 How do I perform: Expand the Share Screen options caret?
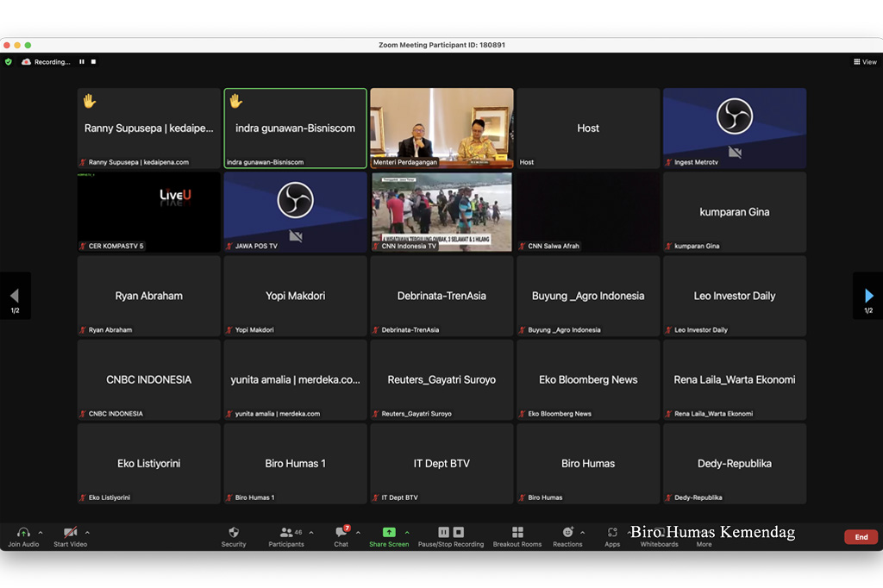(x=407, y=532)
